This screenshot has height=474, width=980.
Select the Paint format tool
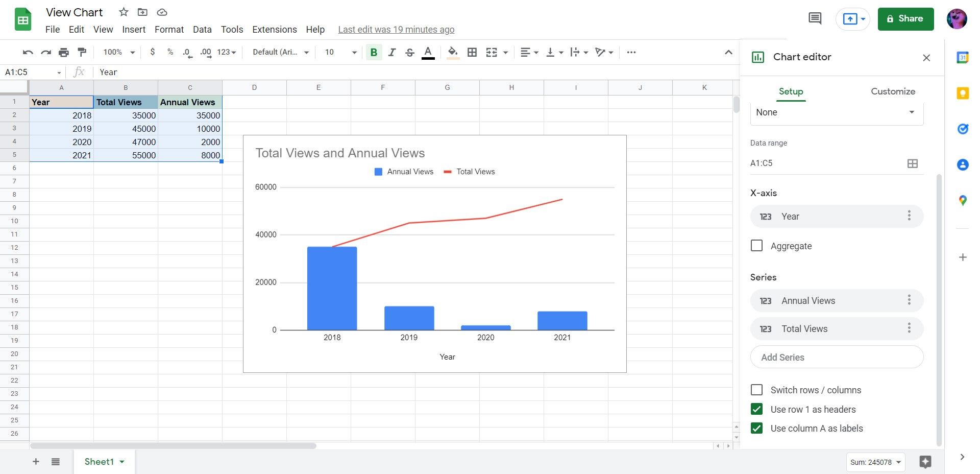coord(82,52)
